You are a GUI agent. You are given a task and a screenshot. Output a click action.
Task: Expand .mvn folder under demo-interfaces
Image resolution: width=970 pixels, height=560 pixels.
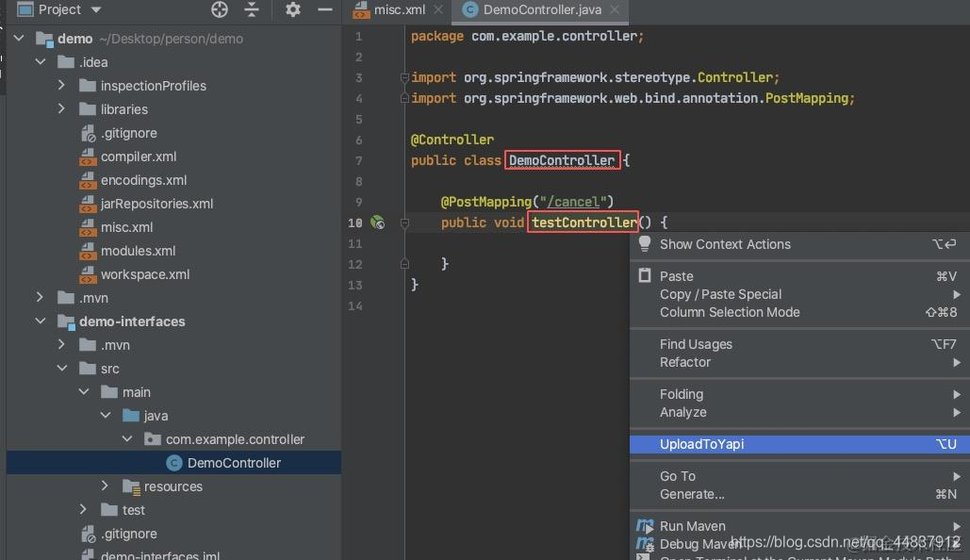coord(61,345)
